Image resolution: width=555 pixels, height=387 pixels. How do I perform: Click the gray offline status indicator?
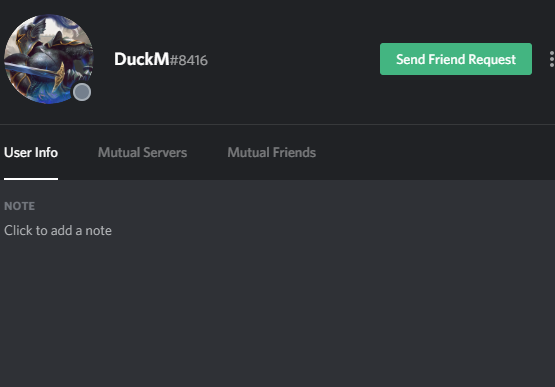tap(82, 92)
